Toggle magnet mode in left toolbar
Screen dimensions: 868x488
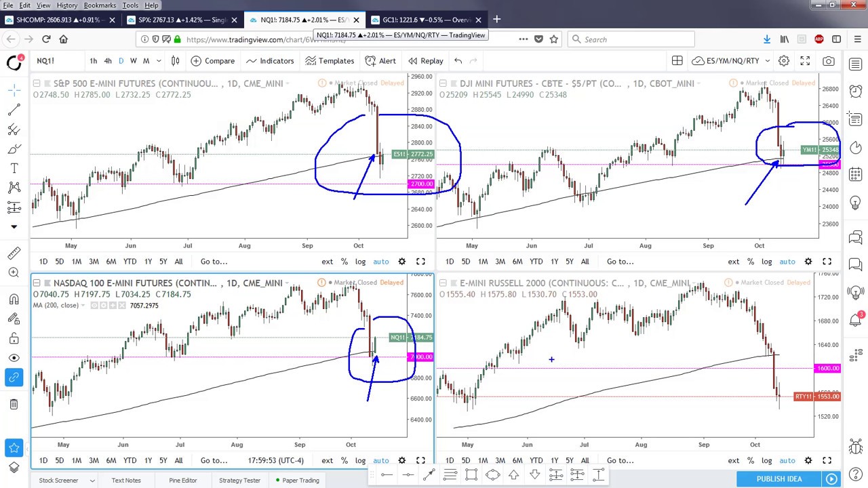14,300
